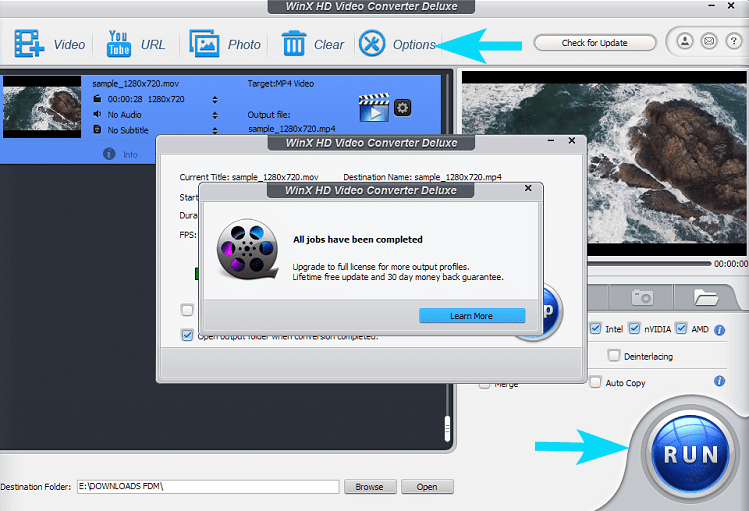
Task: Enable the Intel hardware acceleration checkbox
Action: pos(596,329)
